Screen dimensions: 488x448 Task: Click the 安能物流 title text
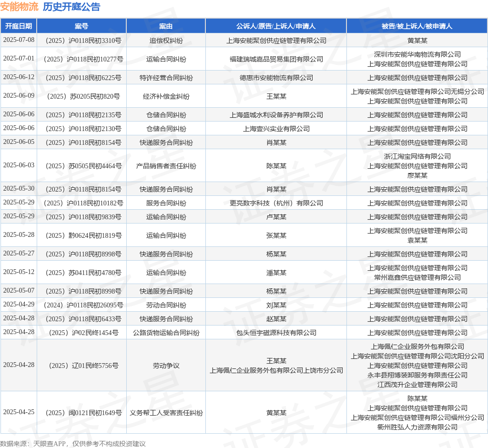(x=19, y=7)
